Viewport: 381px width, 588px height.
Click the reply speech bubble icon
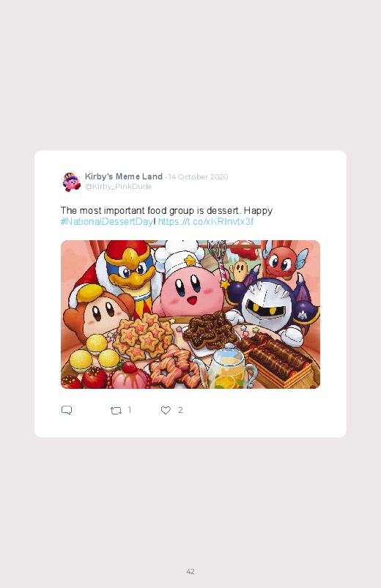point(67,410)
